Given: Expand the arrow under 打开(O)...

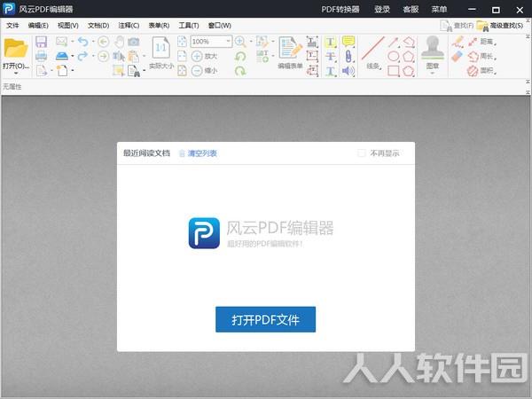Looking at the screenshot, I should 16,74.
